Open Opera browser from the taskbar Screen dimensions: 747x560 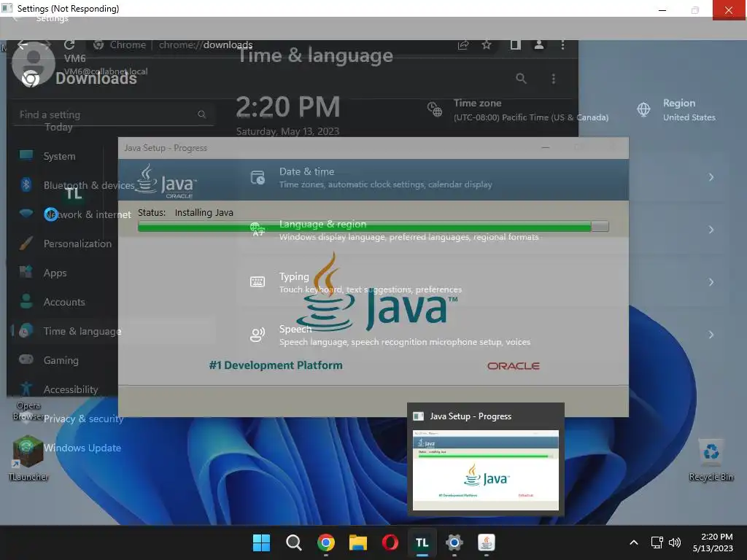click(x=390, y=542)
